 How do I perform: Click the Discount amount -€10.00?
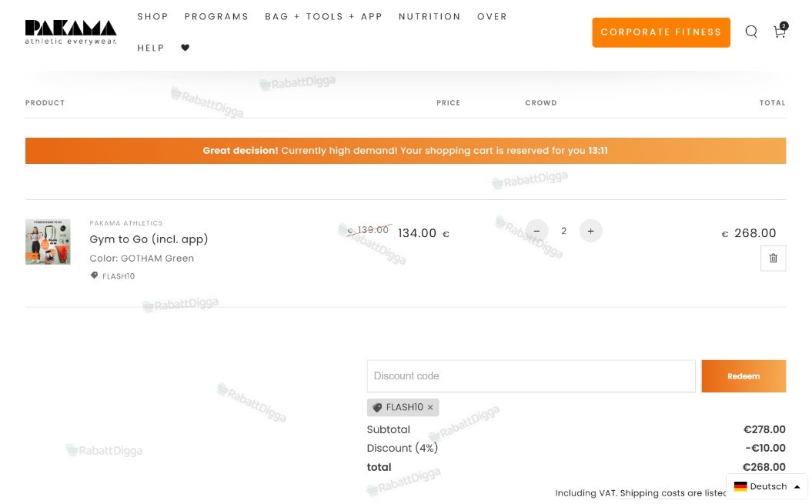765,448
